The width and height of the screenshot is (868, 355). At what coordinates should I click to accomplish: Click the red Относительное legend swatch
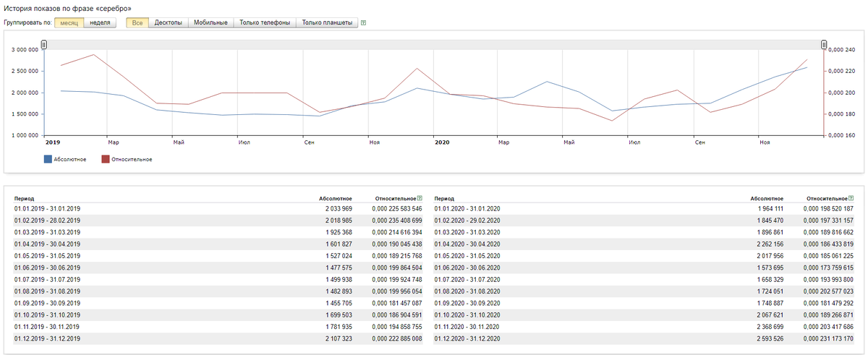click(105, 159)
